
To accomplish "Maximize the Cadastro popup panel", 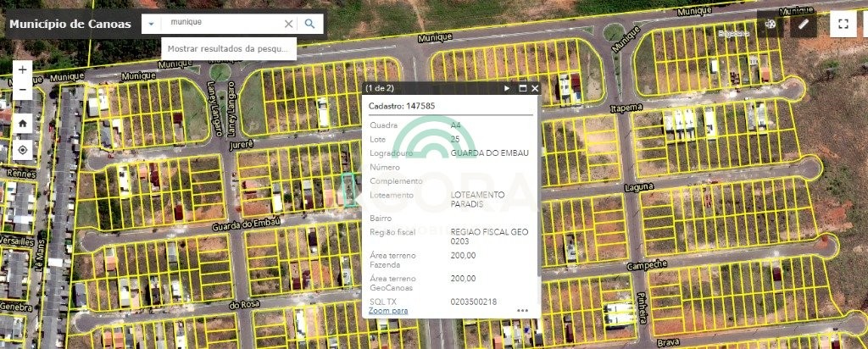I will coord(523,88).
